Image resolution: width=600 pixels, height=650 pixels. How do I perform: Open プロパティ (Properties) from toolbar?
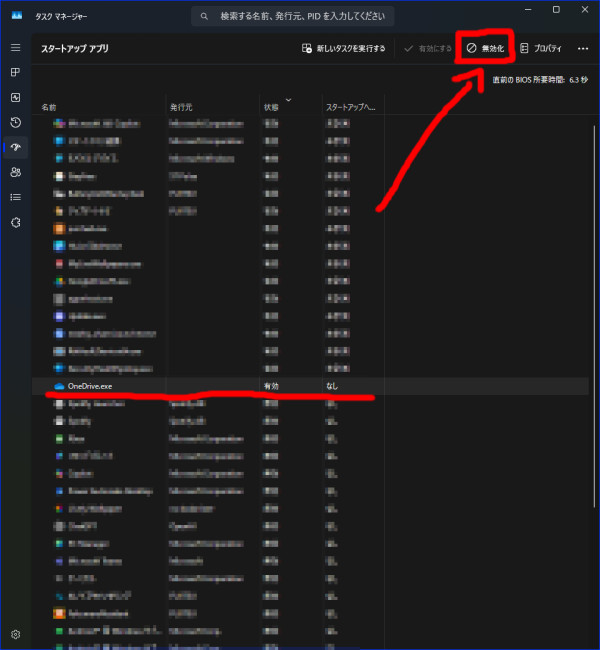tap(540, 48)
